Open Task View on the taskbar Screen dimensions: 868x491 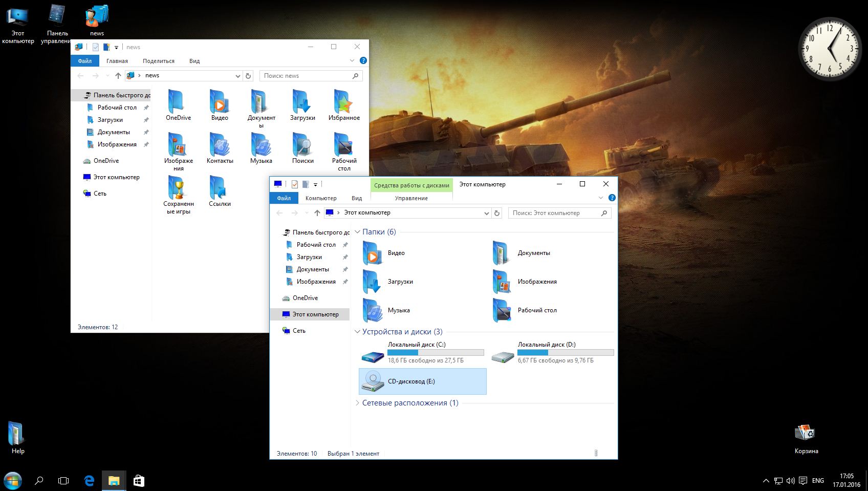[x=63, y=481]
